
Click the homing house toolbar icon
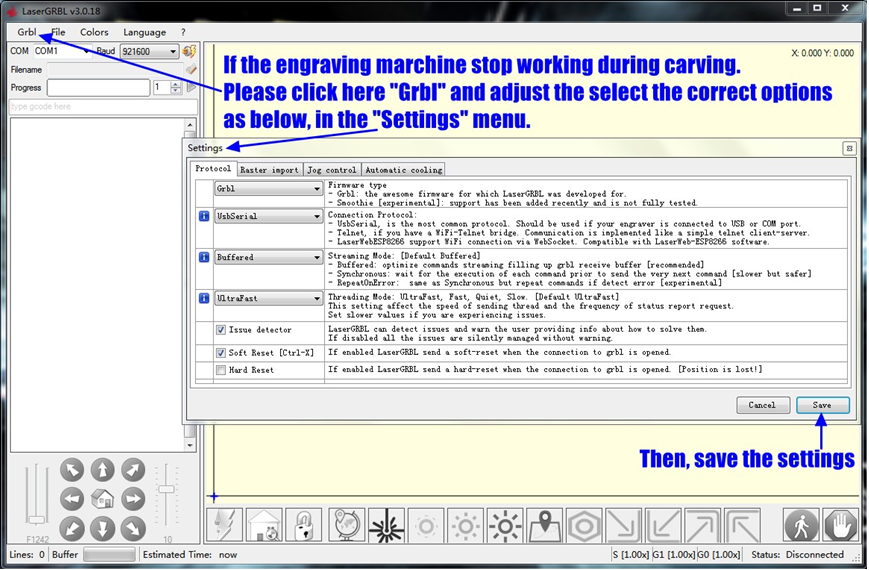click(x=264, y=525)
